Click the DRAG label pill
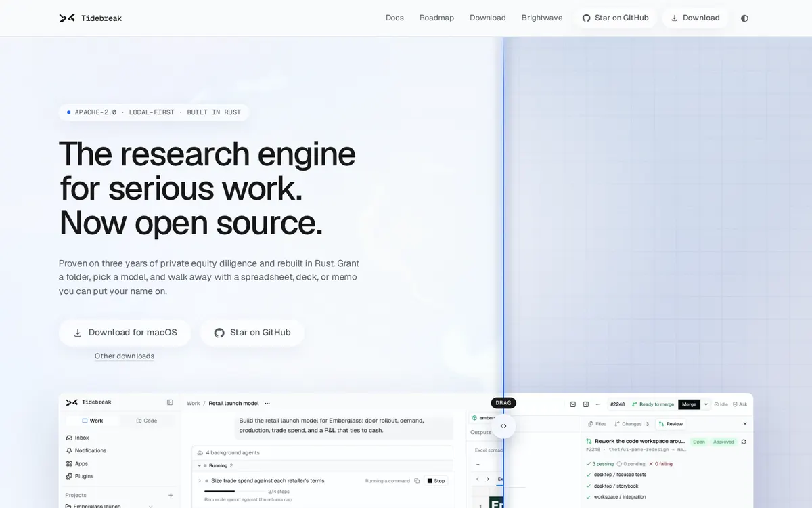 (503, 403)
